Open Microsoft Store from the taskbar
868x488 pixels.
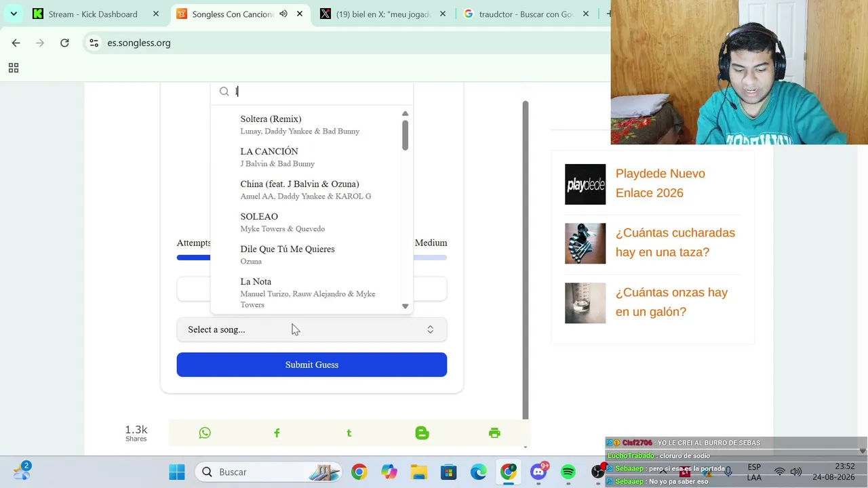click(x=449, y=472)
